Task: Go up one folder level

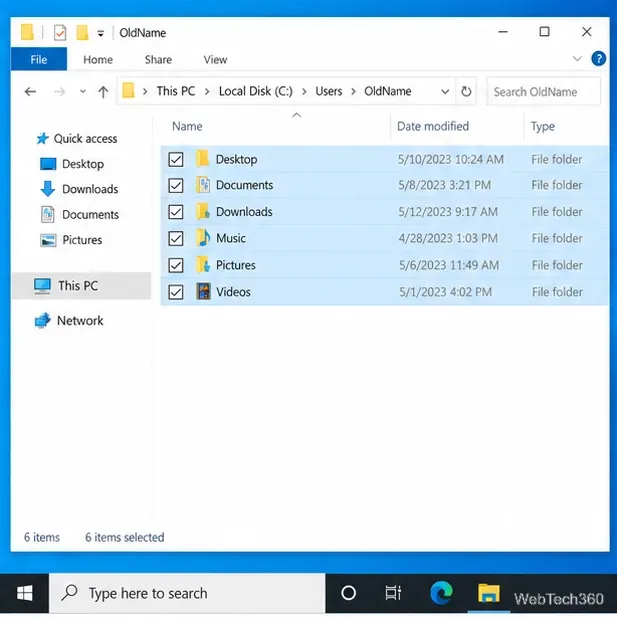Action: pyautogui.click(x=103, y=92)
